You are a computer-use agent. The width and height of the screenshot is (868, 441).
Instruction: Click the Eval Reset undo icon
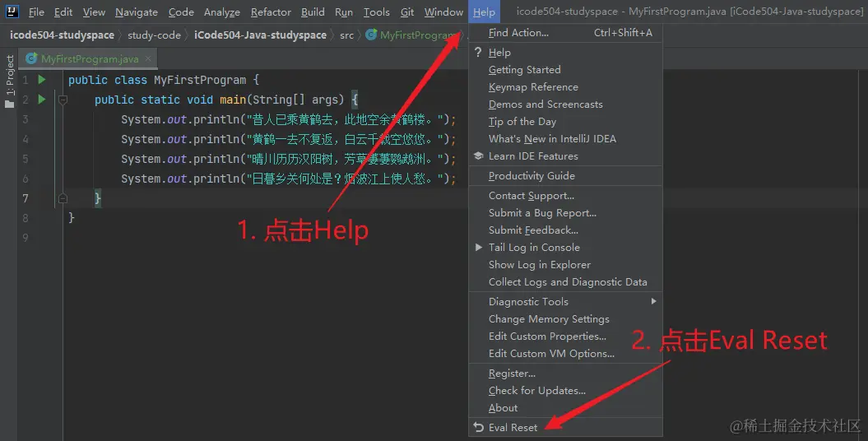pyautogui.click(x=479, y=427)
